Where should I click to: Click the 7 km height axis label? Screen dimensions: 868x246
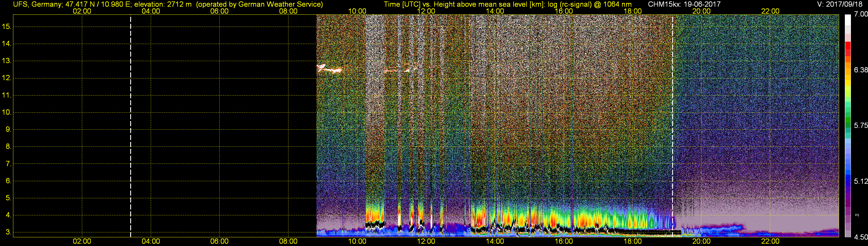8,164
